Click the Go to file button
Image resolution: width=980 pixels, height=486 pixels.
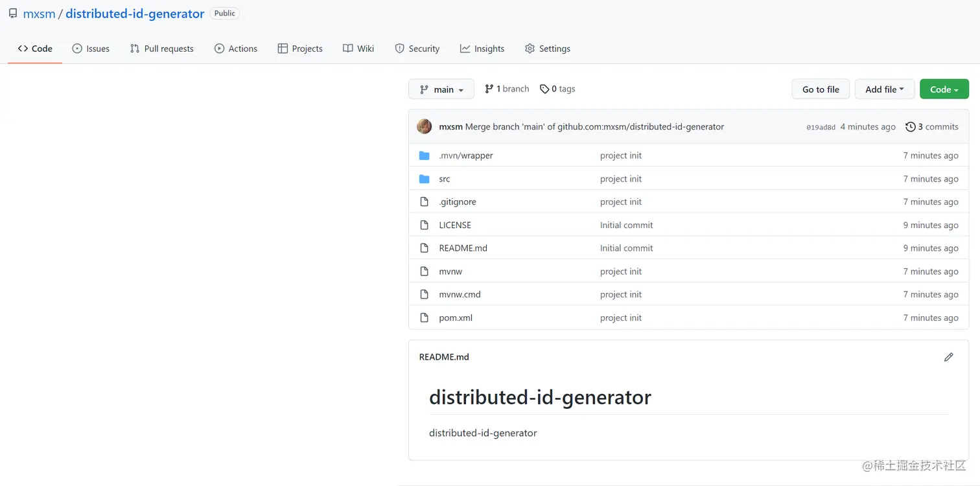tap(821, 89)
